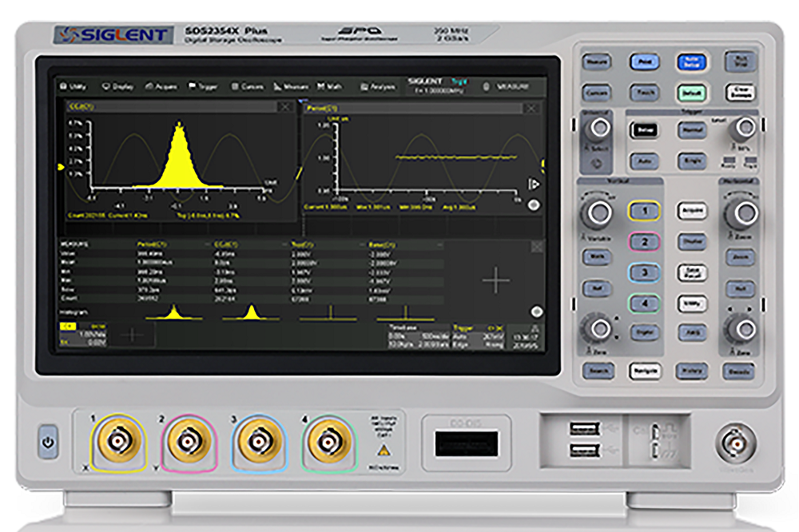
Task: Add a channel using the small plus box
Action: [x=133, y=335]
